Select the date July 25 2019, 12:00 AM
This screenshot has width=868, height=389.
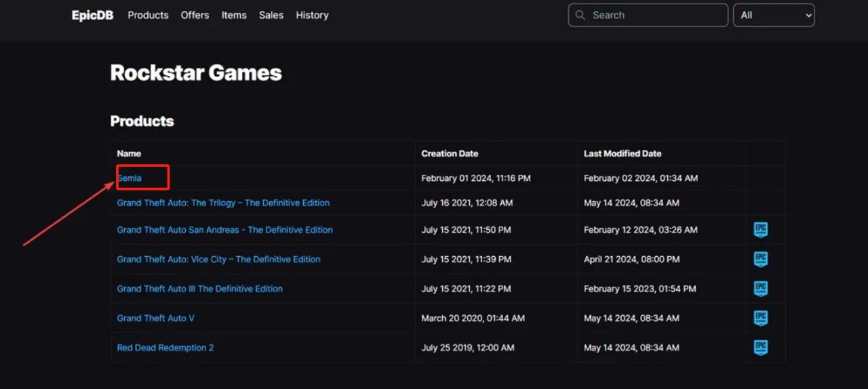468,348
